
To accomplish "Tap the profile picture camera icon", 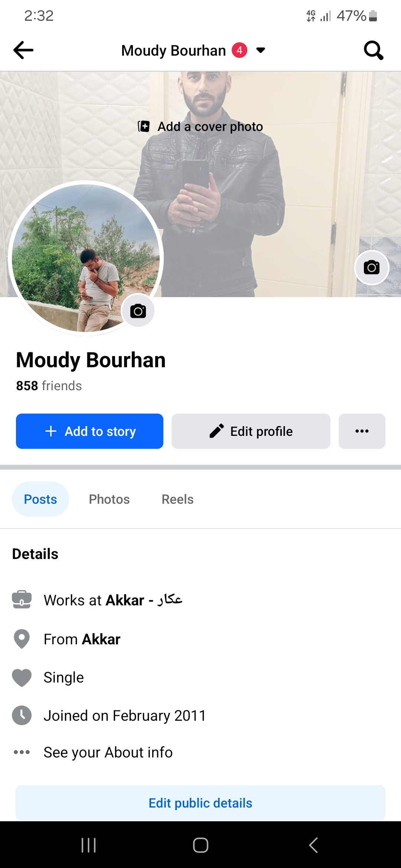I will tap(138, 311).
